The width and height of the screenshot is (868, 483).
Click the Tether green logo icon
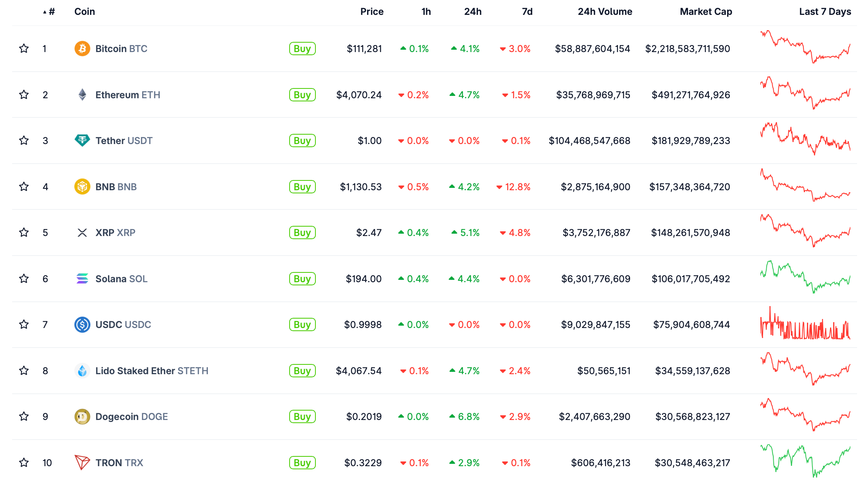[82, 141]
